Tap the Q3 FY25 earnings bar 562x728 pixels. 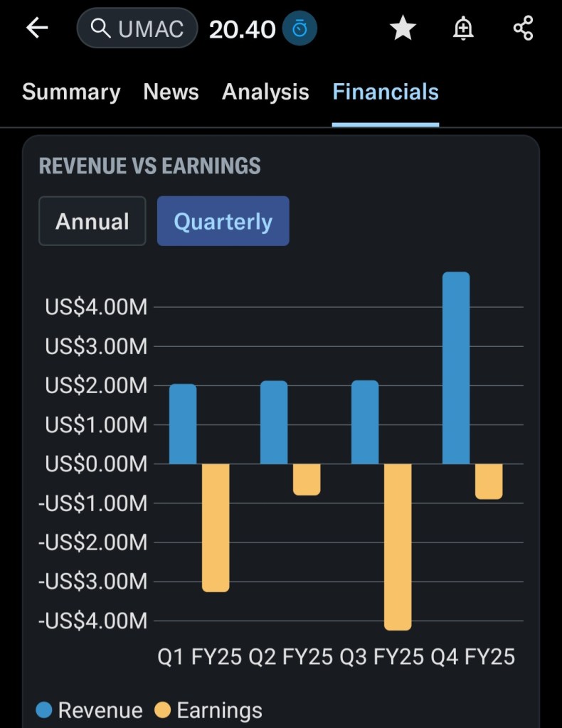[x=398, y=546]
